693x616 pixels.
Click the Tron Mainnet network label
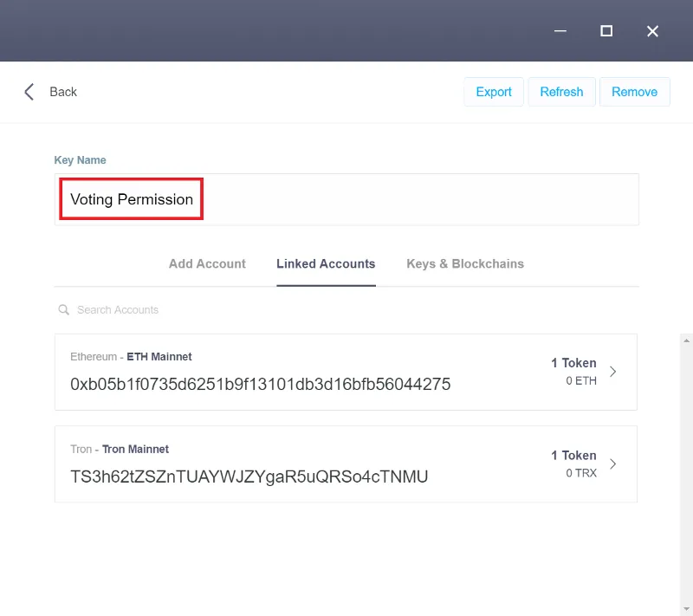point(136,449)
